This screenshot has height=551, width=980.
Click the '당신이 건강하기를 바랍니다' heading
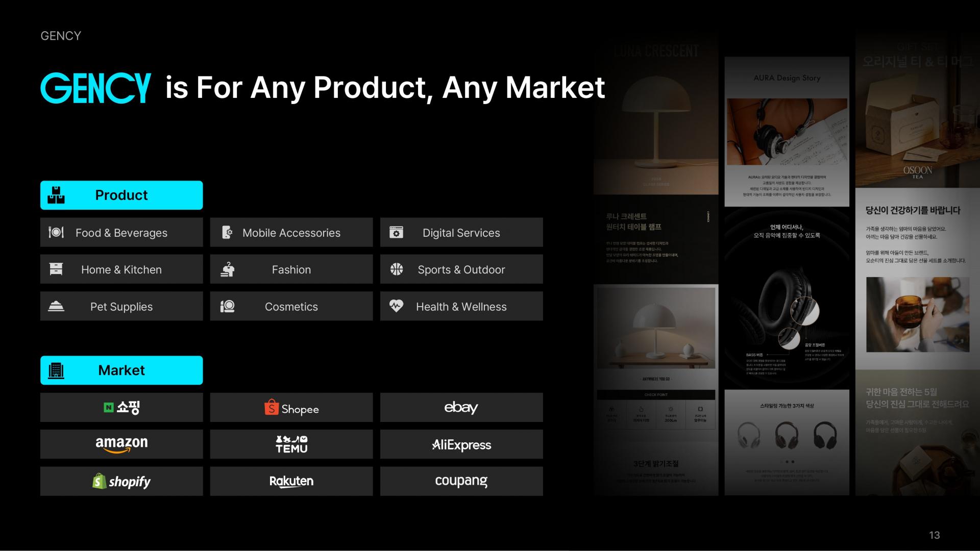[x=913, y=210]
